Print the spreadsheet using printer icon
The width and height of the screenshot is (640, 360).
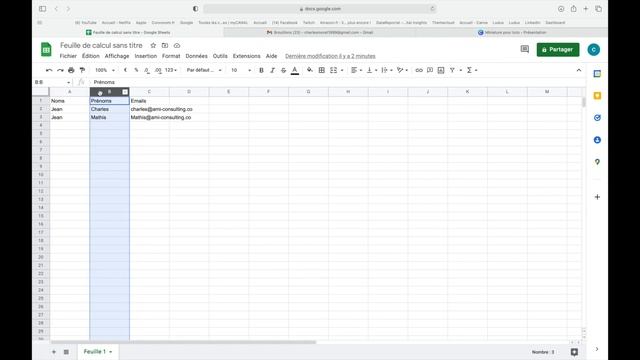pos(71,70)
